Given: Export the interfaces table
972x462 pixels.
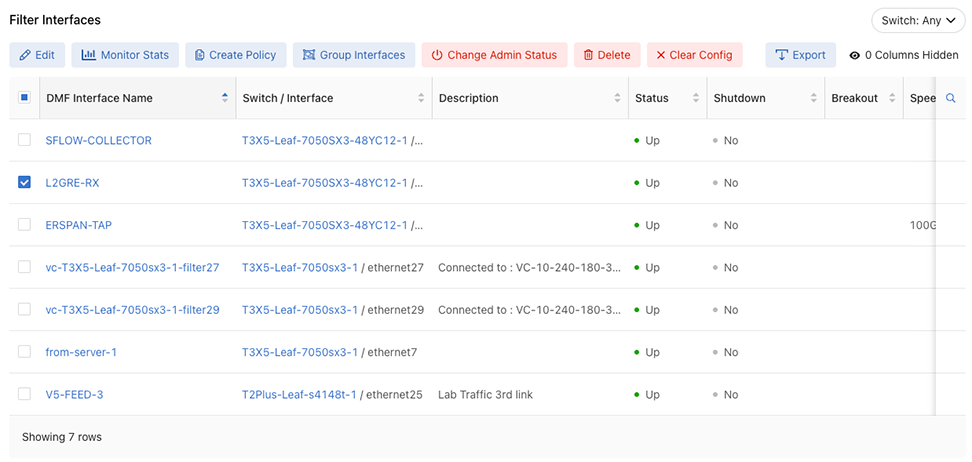Looking at the screenshot, I should click(800, 55).
